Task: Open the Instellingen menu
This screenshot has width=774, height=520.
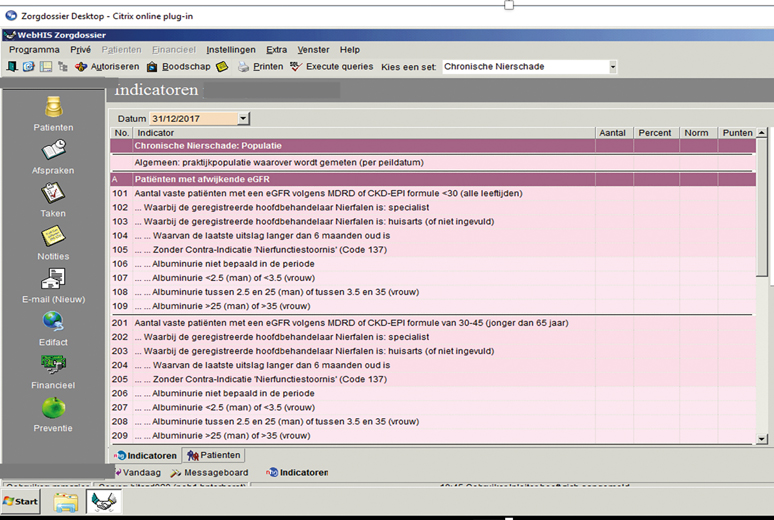Action: (231, 49)
